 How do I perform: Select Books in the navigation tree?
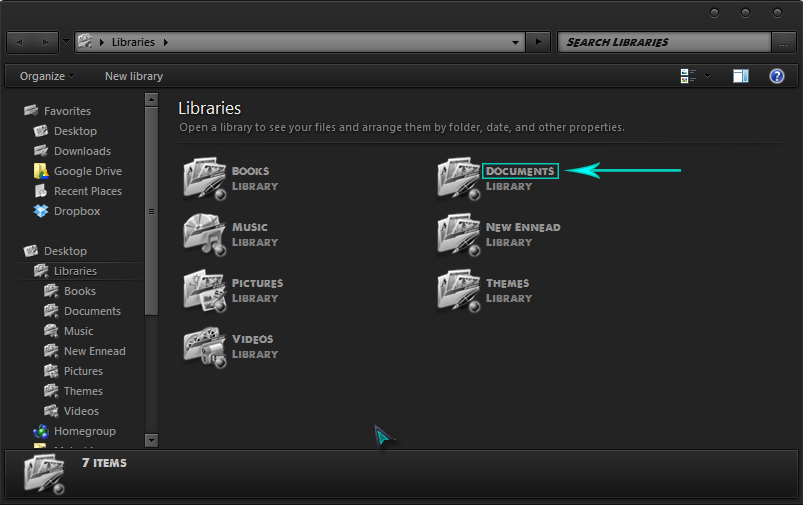80,291
